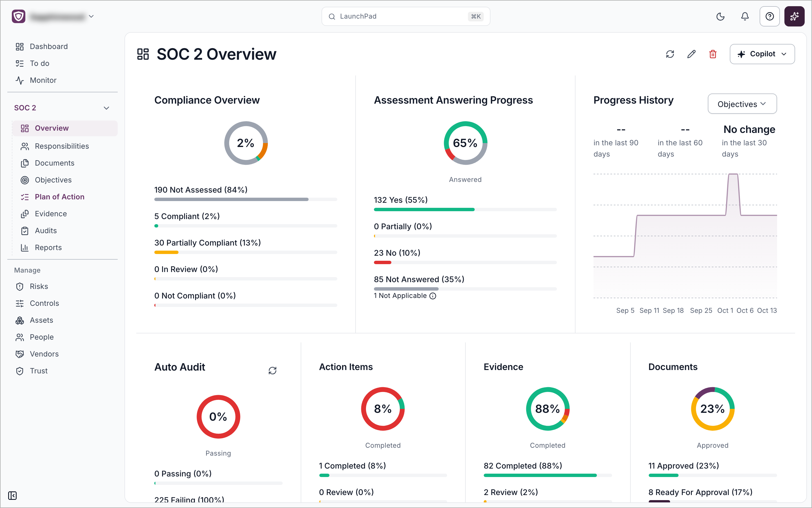Toggle dark mode with moon icon
This screenshot has width=812, height=508.
click(x=720, y=16)
